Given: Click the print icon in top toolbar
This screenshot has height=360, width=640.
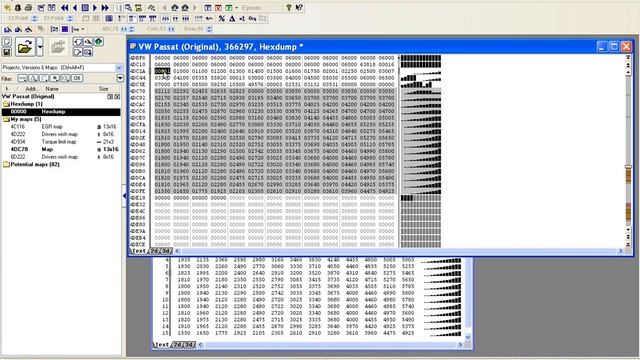Looking at the screenshot, I should (28, 8).
